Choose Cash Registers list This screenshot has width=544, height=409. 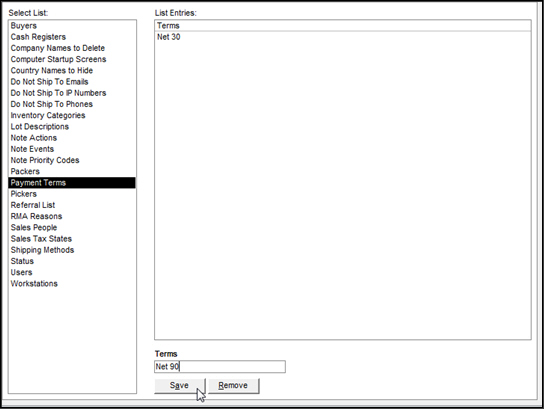72,37
